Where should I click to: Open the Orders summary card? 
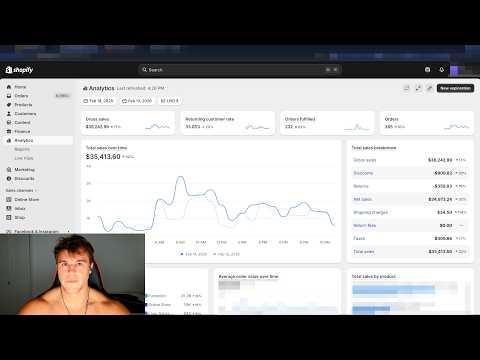click(x=427, y=123)
